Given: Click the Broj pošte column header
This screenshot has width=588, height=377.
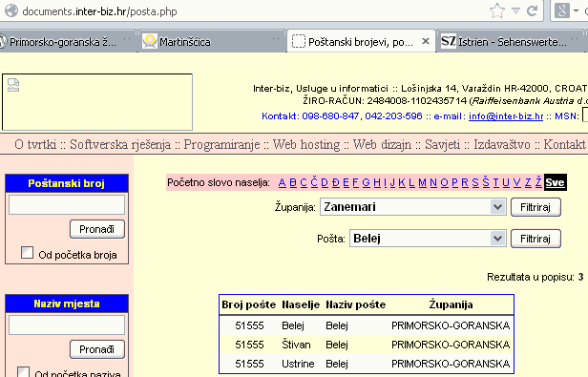Looking at the screenshot, I should 249,304.
